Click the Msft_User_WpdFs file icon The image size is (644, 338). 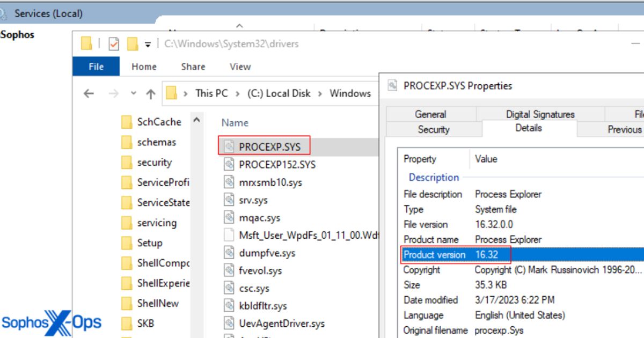[x=229, y=235]
